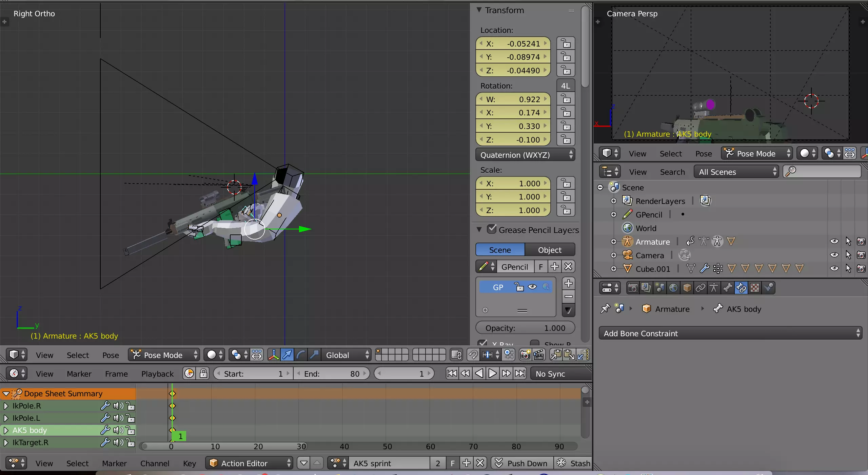The image size is (868, 475).
Task: Toggle the Grease Pencil Layers checkbox
Action: (492, 229)
